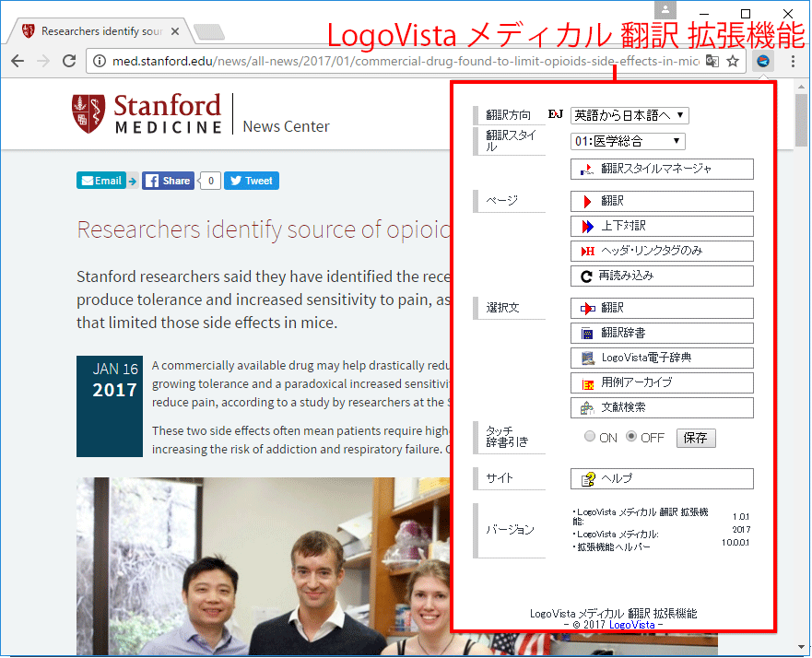Open a new tab
812x658 pixels.
(210, 31)
